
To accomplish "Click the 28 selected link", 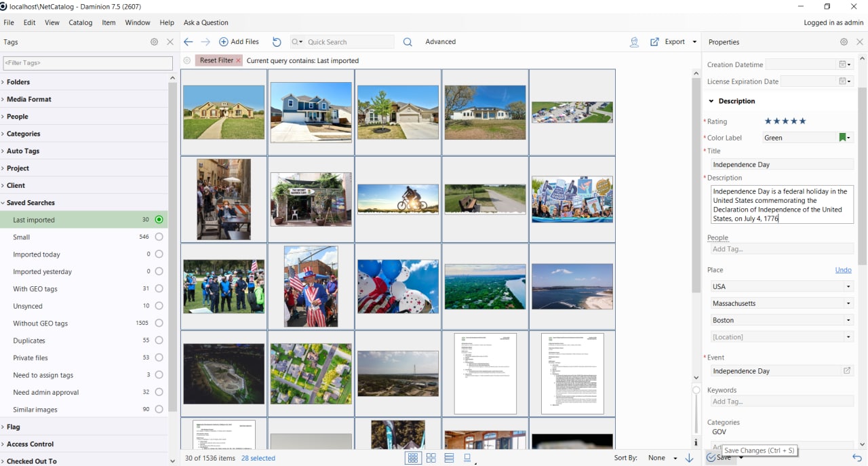I will [x=258, y=459].
